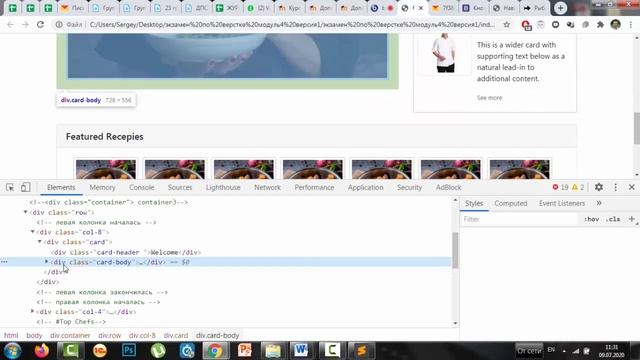Click the See more link on page
This screenshot has width=640, height=360.
(489, 98)
